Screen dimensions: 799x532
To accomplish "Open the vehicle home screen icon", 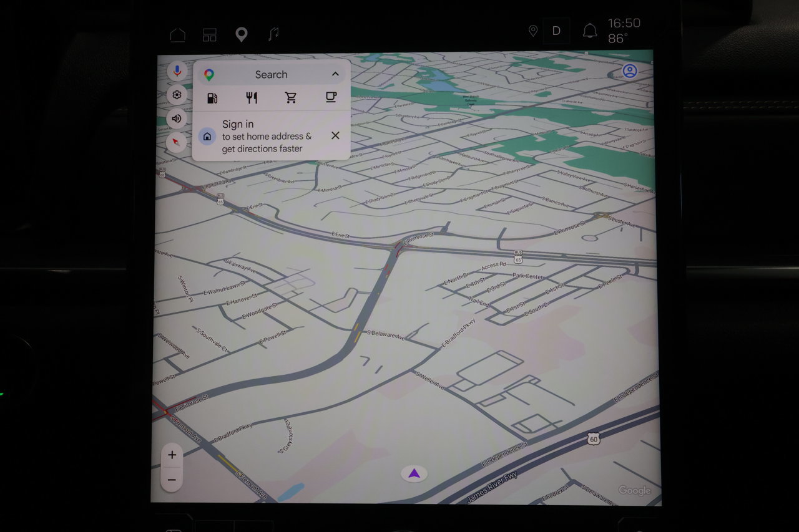I will [x=178, y=34].
